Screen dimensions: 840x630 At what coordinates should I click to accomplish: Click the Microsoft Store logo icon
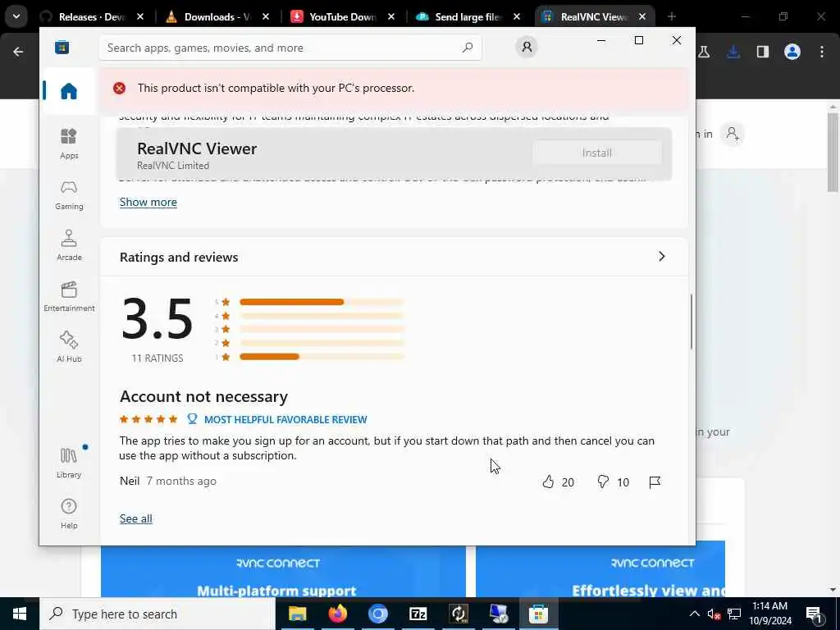62,48
